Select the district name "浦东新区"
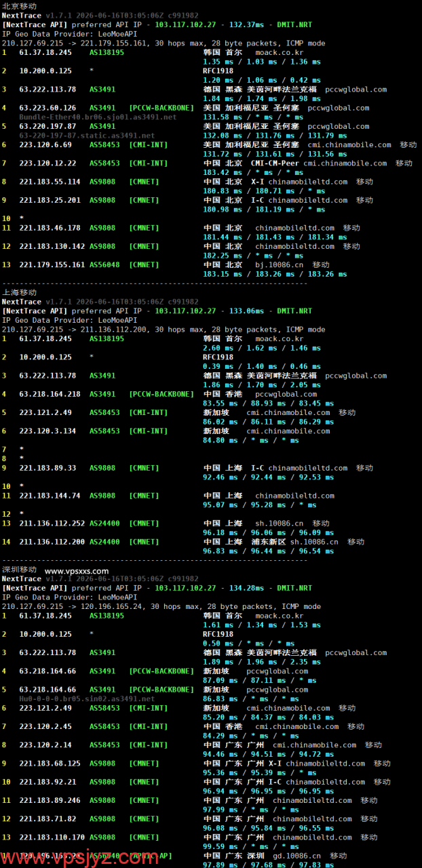Screen dimensions: 422x868 [269, 542]
